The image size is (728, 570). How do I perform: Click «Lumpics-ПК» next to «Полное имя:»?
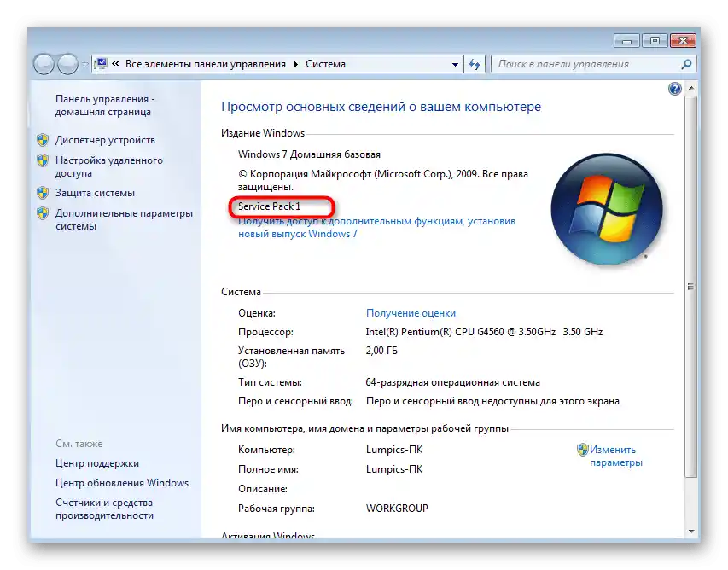(x=394, y=469)
